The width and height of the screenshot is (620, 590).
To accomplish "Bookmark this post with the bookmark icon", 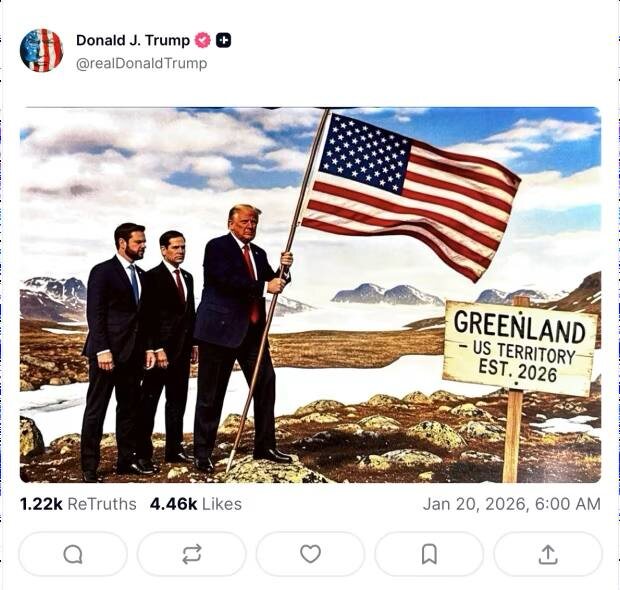I will [x=429, y=554].
